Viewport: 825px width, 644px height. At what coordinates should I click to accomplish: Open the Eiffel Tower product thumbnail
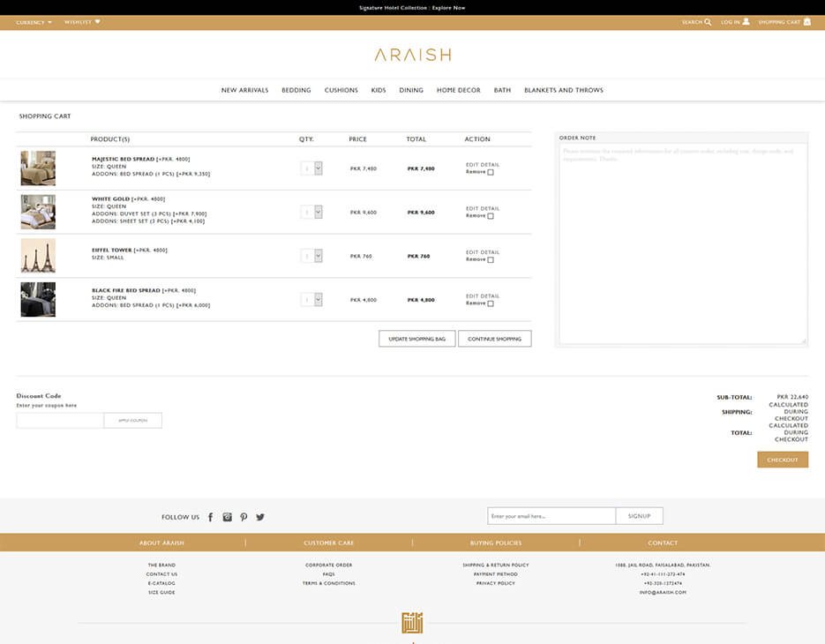coord(38,256)
